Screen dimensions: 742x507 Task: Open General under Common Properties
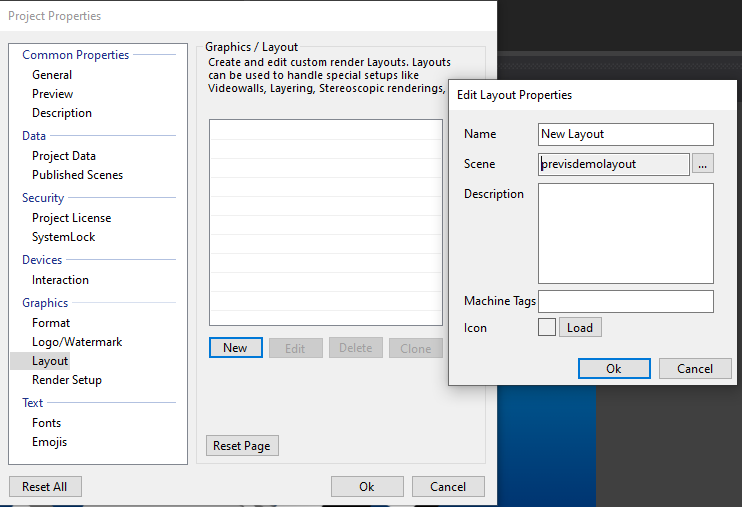[x=52, y=75]
